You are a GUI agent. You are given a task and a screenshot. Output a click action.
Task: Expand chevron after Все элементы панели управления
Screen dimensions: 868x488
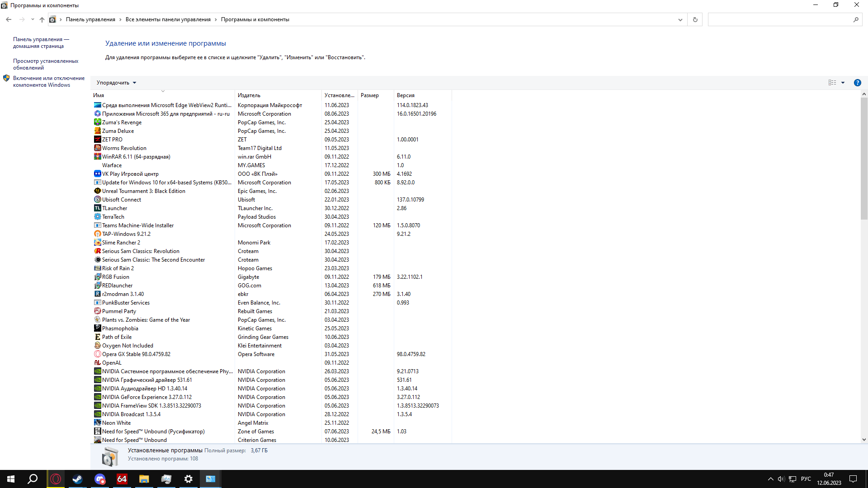click(216, 19)
